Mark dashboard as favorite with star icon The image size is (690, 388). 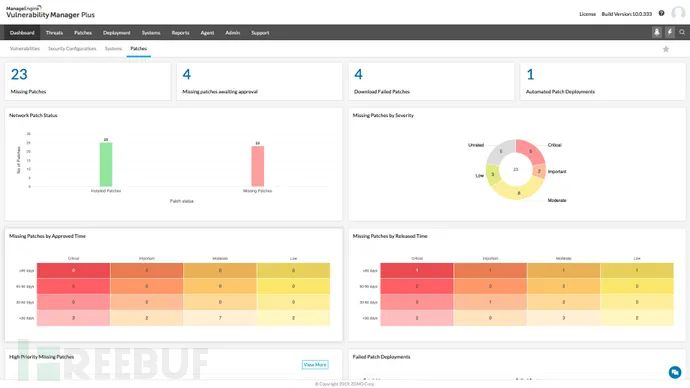point(666,49)
